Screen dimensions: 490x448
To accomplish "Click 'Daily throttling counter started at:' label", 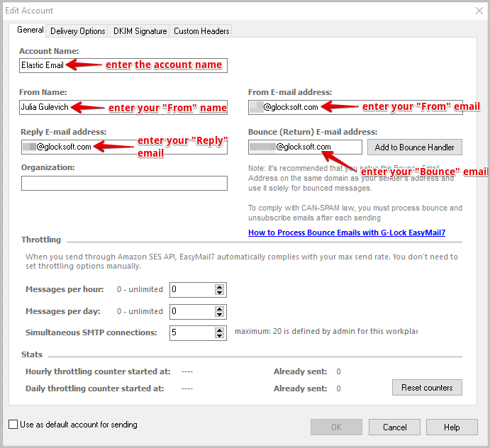I will pos(95,388).
